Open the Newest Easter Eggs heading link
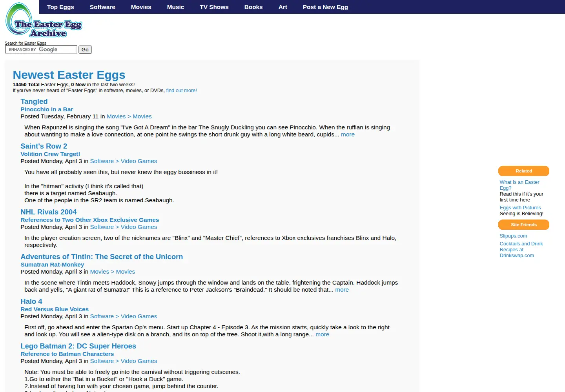Viewport: 565px width, 392px height. tap(69, 75)
